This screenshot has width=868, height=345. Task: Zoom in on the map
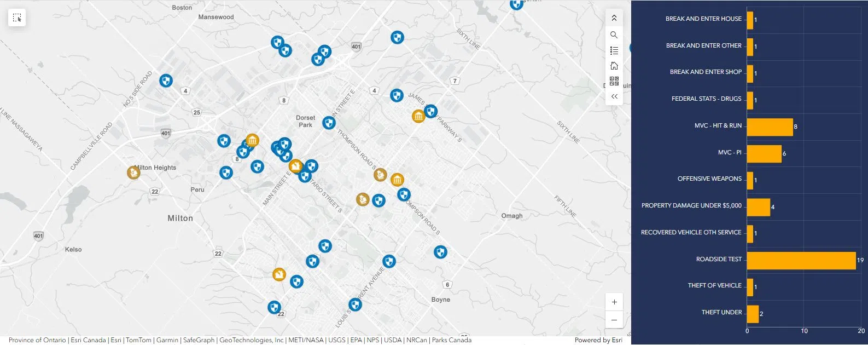point(614,302)
